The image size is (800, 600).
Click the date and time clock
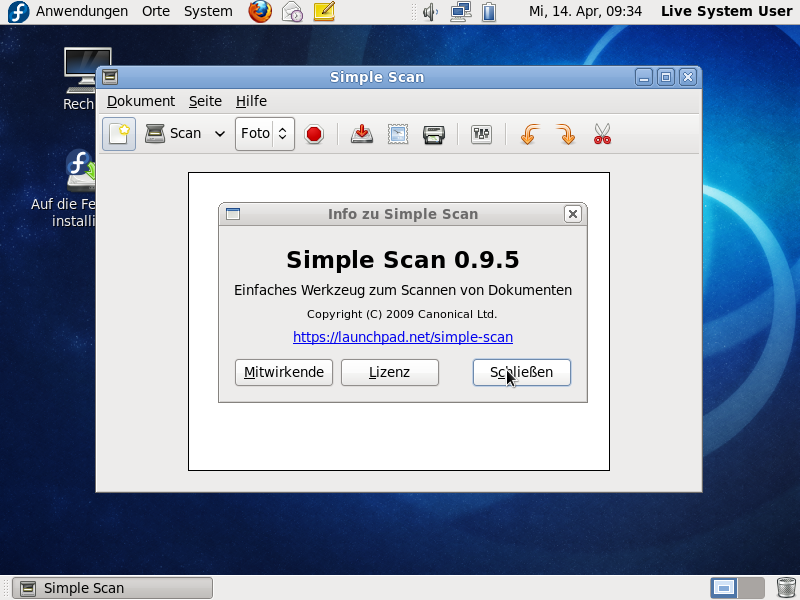click(585, 11)
